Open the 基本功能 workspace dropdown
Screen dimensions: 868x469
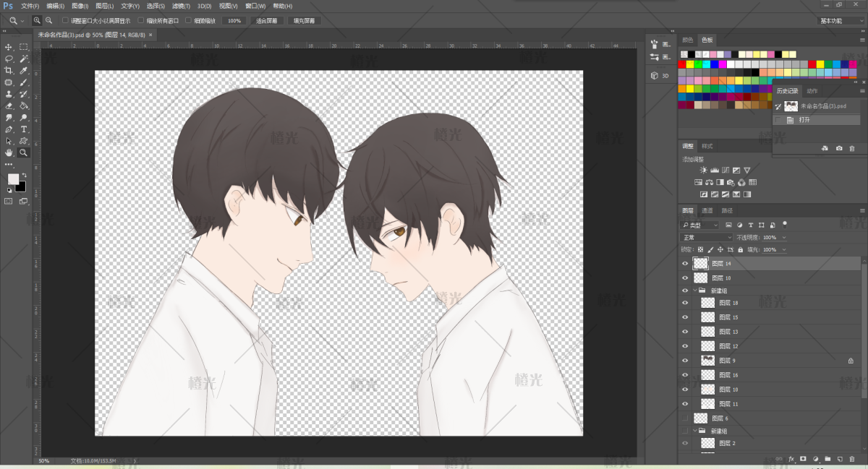(841, 21)
